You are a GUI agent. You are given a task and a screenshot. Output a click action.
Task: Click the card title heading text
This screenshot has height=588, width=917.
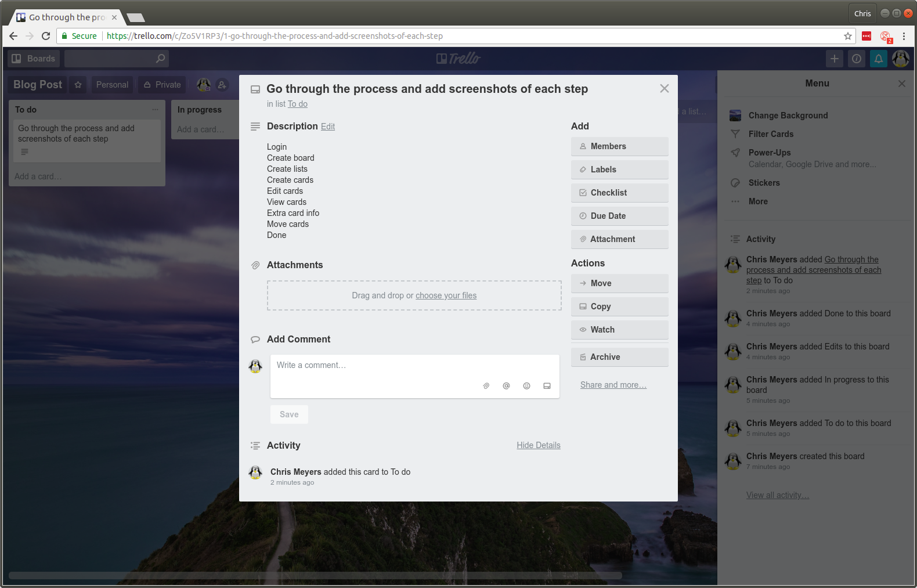pyautogui.click(x=427, y=89)
